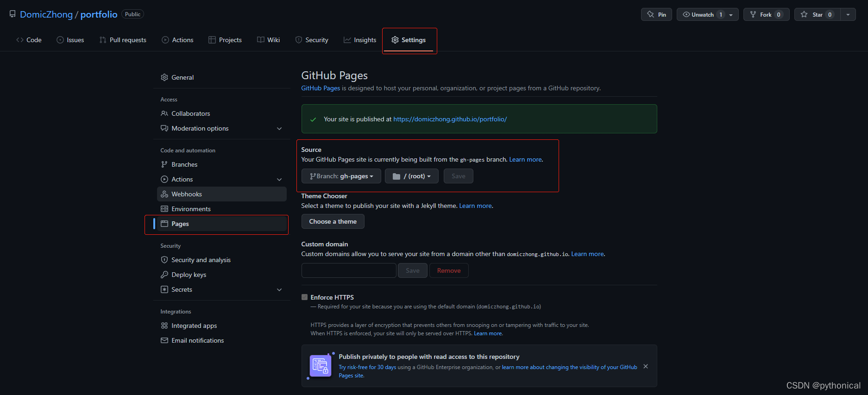Click the Environments server icon
This screenshot has height=395, width=868.
[x=164, y=209]
